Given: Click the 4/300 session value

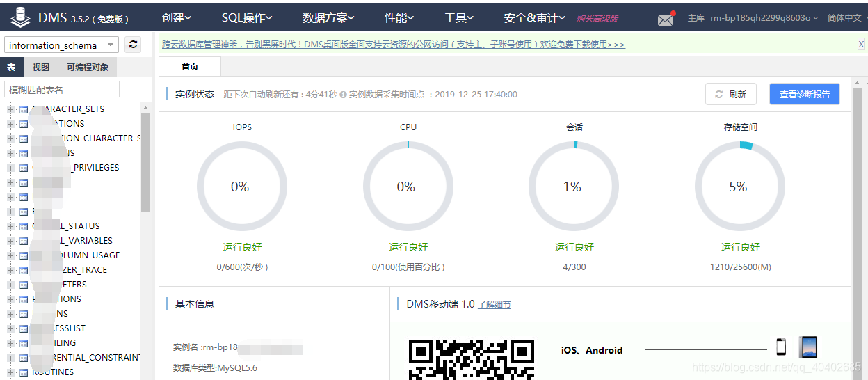Looking at the screenshot, I should [574, 267].
